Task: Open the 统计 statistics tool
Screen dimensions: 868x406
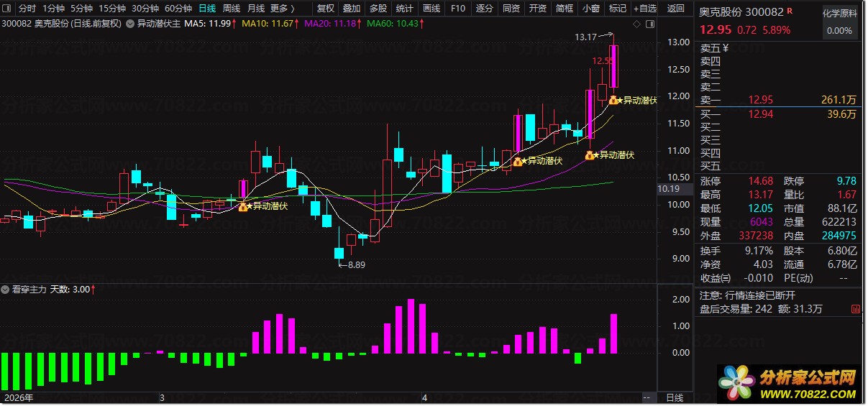Action: point(405,9)
